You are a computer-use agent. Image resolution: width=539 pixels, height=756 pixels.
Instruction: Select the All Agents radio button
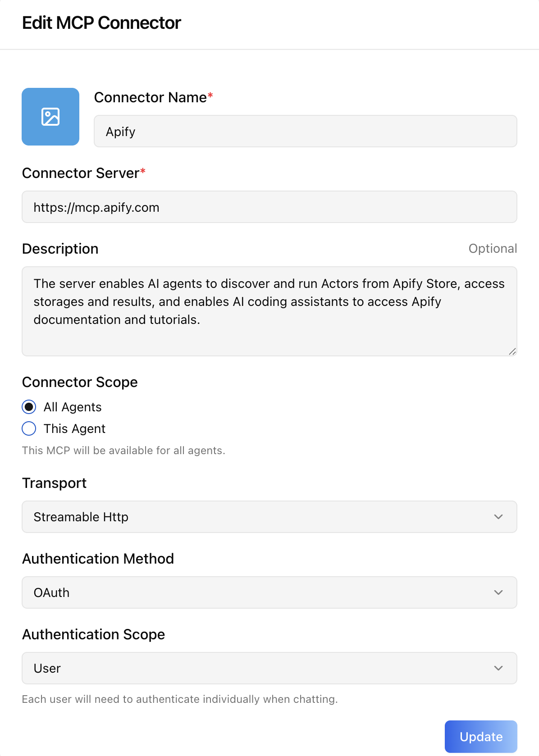(29, 407)
